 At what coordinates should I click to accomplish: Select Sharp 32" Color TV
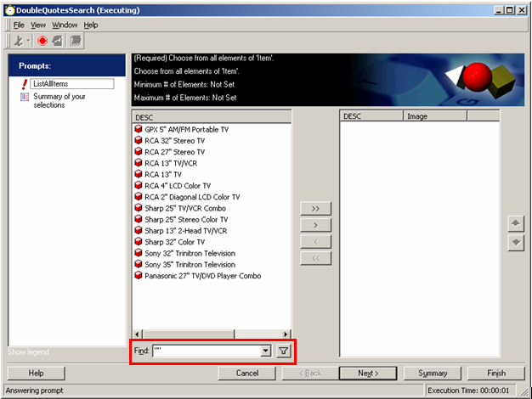175,242
